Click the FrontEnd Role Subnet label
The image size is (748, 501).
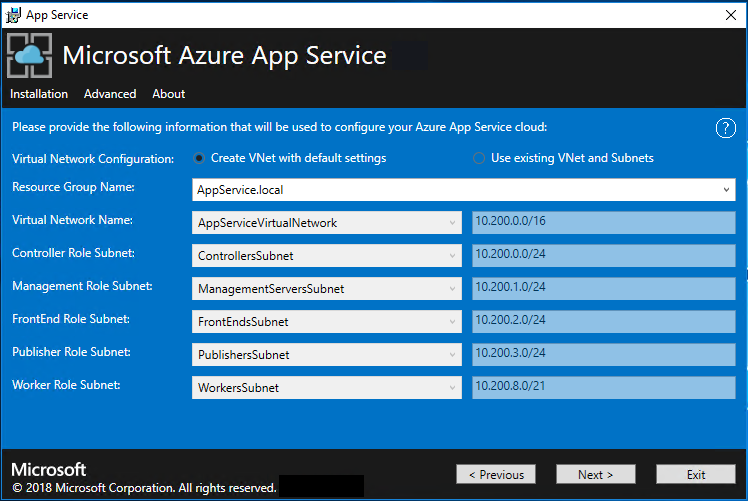point(71,319)
